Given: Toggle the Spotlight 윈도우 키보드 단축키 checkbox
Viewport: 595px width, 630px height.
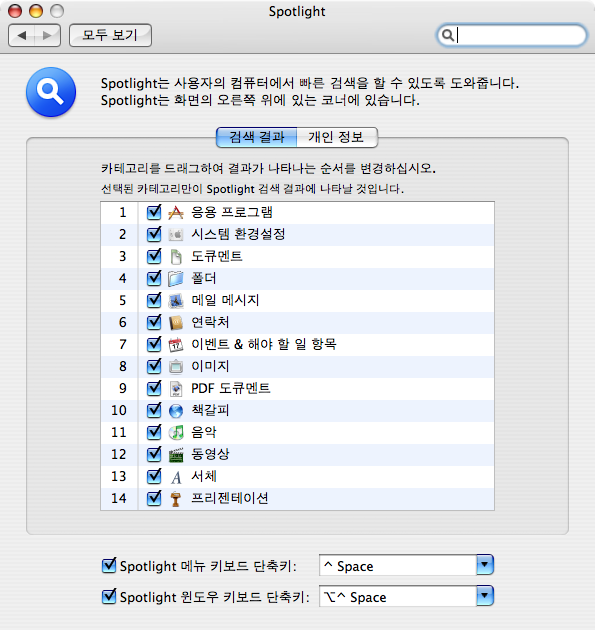Looking at the screenshot, I should [x=109, y=597].
